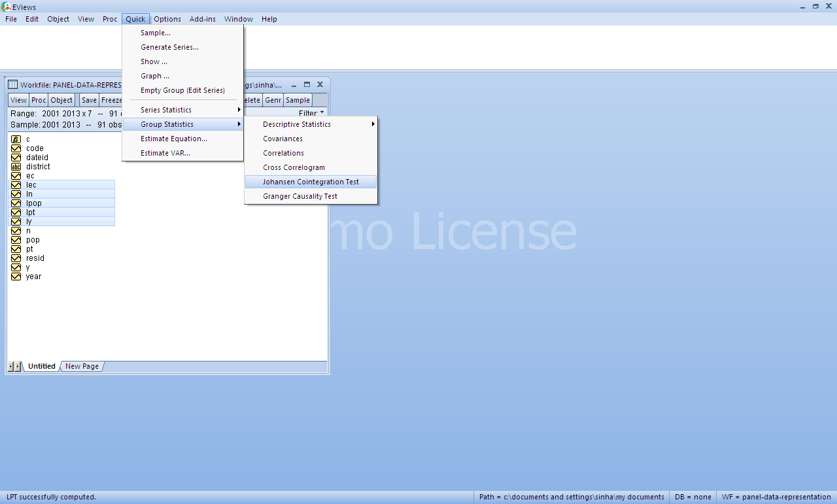Click the series icon beside lpop
This screenshot has height=504, width=837.
click(16, 203)
